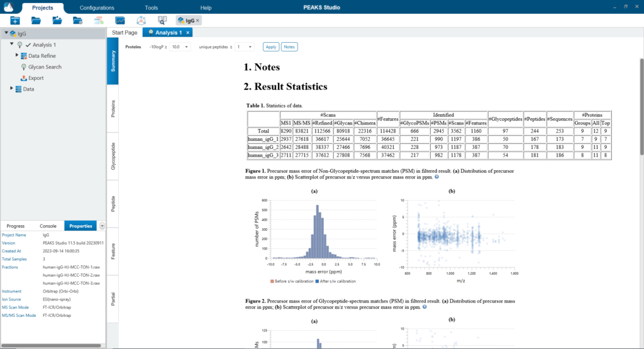Select Data Refine label in tree
644x349 pixels.
click(x=42, y=56)
